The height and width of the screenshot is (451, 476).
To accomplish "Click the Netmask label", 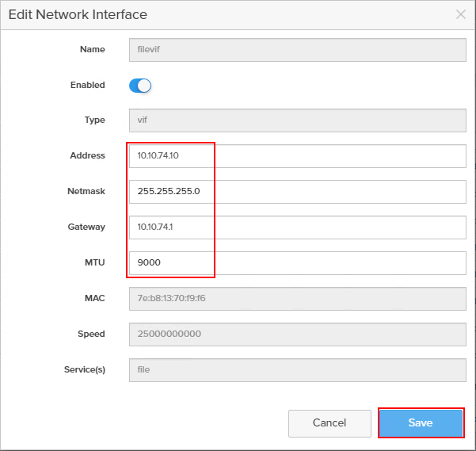I will pyautogui.click(x=86, y=191).
